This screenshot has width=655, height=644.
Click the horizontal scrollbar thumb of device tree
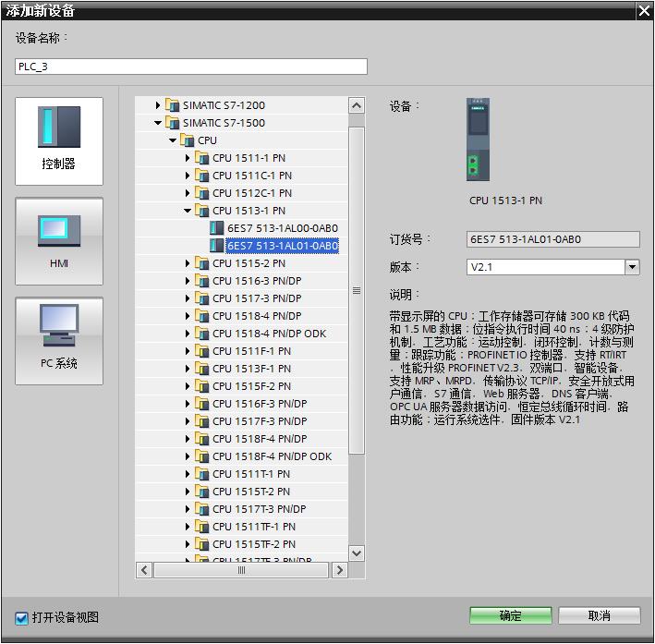[x=241, y=570]
